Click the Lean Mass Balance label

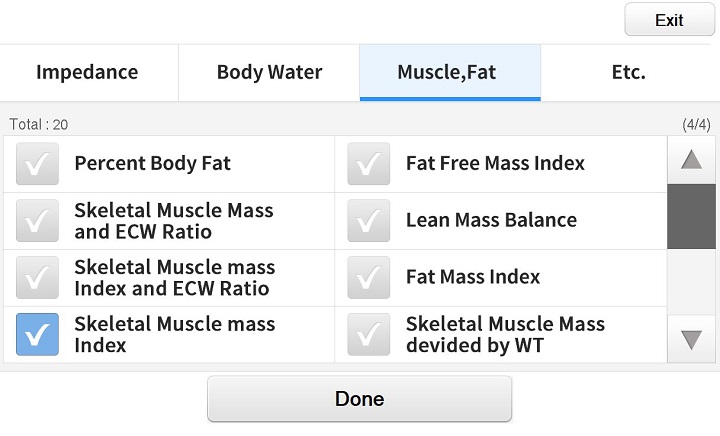coord(491,221)
